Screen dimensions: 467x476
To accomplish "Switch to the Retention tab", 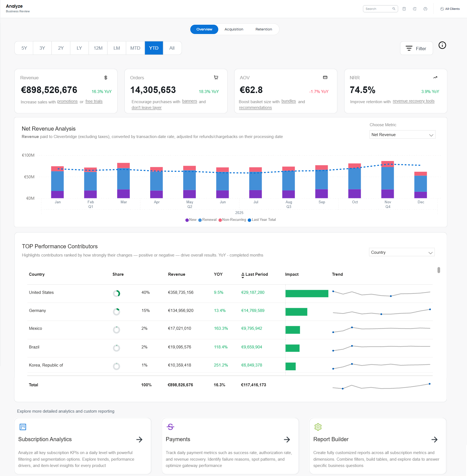I will click(264, 29).
